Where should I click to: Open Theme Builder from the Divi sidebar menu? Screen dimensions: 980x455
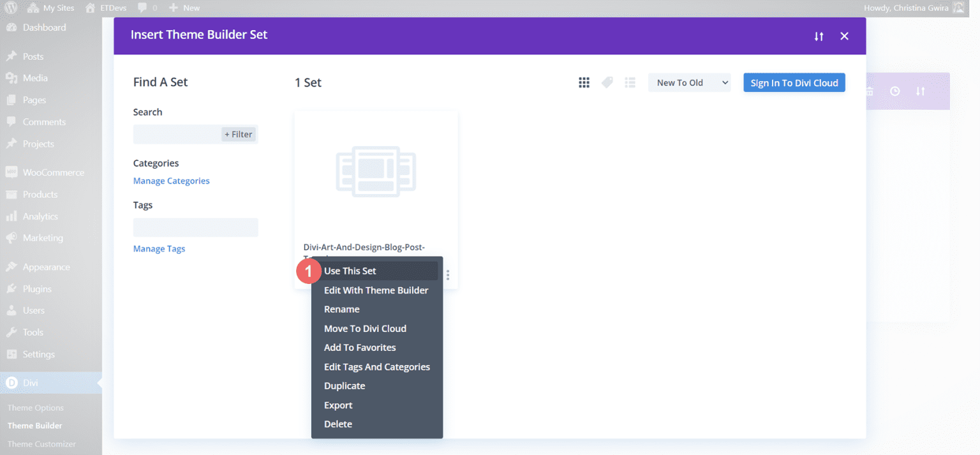pyautogui.click(x=35, y=425)
